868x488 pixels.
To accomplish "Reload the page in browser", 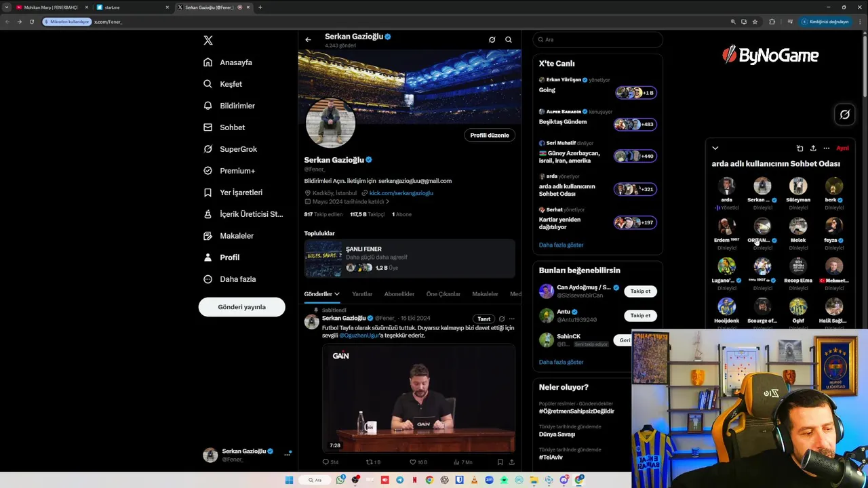I will pos(31,22).
